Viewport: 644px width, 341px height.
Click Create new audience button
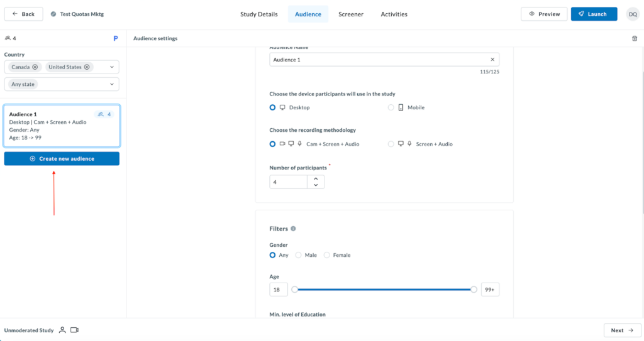62,159
